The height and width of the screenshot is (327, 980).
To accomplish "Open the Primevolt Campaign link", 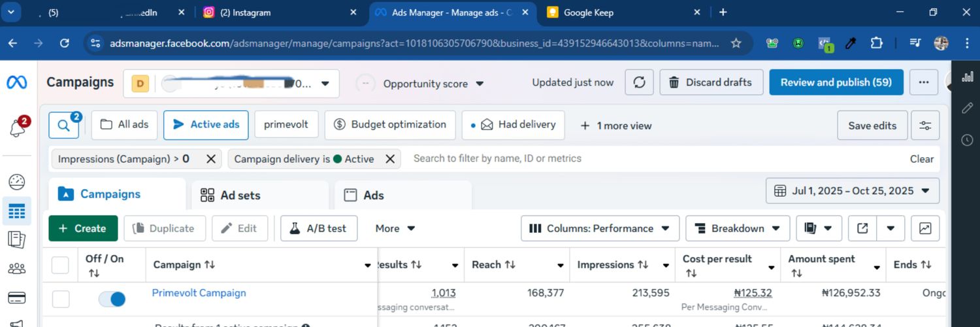I will pos(199,293).
